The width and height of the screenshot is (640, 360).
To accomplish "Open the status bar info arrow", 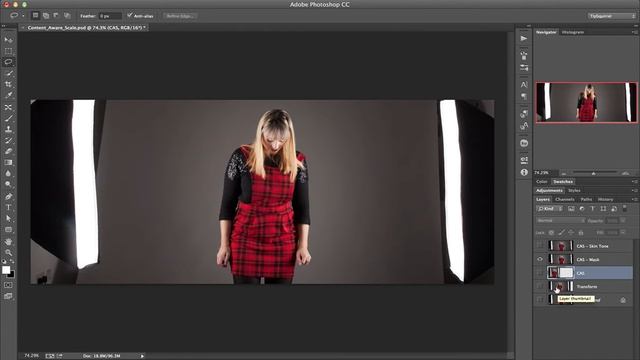I will point(142,356).
